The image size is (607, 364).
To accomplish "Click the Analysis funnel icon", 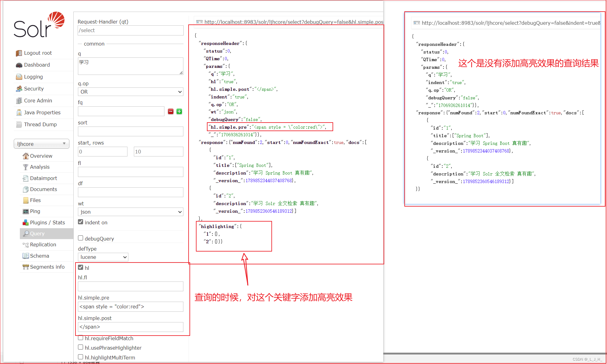I will [26, 167].
